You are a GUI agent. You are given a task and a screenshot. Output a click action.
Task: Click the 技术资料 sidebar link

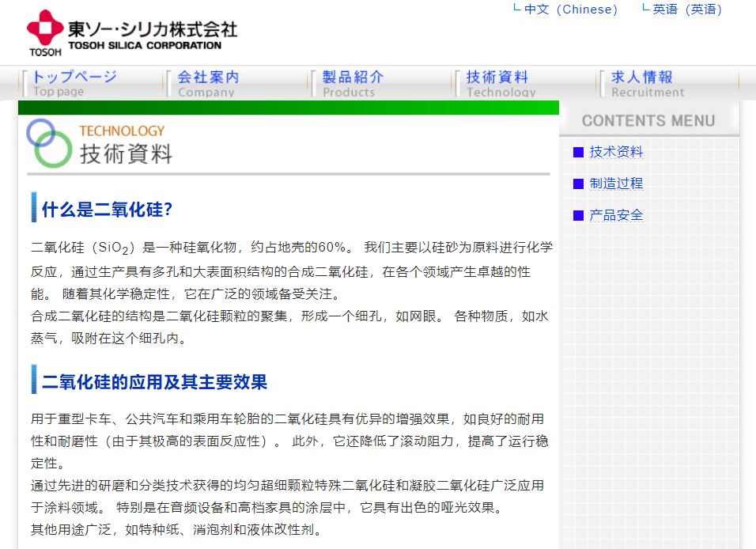pos(616,152)
